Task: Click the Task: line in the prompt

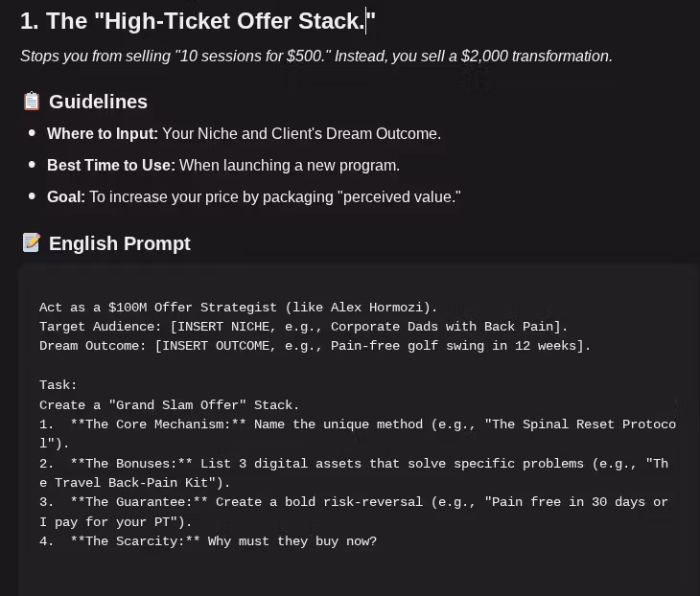Action: pos(58,385)
